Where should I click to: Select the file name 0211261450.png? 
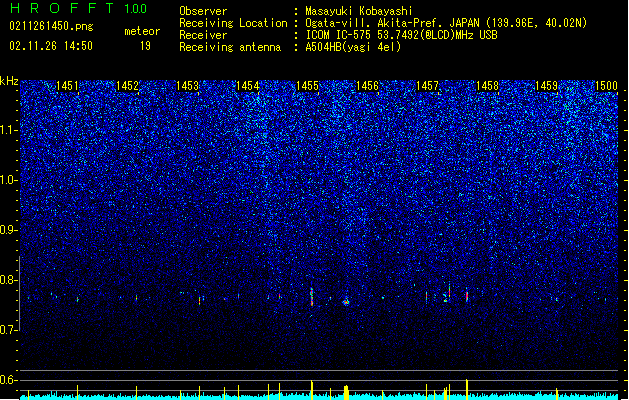click(51, 26)
